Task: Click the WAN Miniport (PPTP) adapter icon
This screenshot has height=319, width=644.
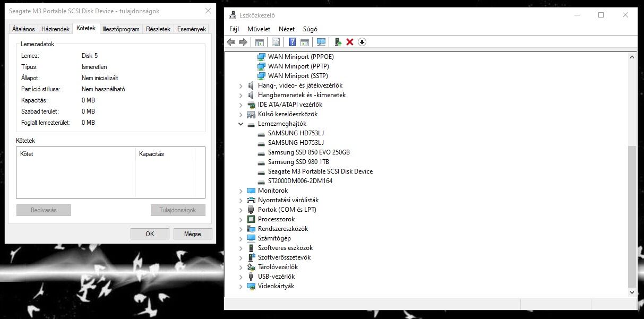Action: (x=261, y=66)
